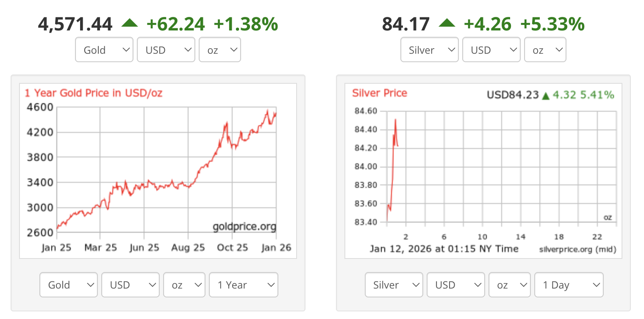Click the green up-arrow beside the gold price
Screen dimensions: 644x319
tap(130, 23)
